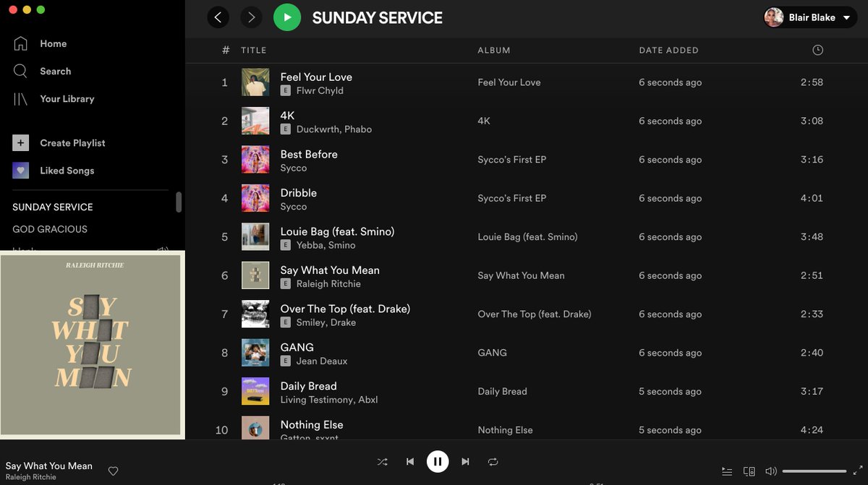Click the Search label in sidebar
This screenshot has height=485, width=868.
56,71
